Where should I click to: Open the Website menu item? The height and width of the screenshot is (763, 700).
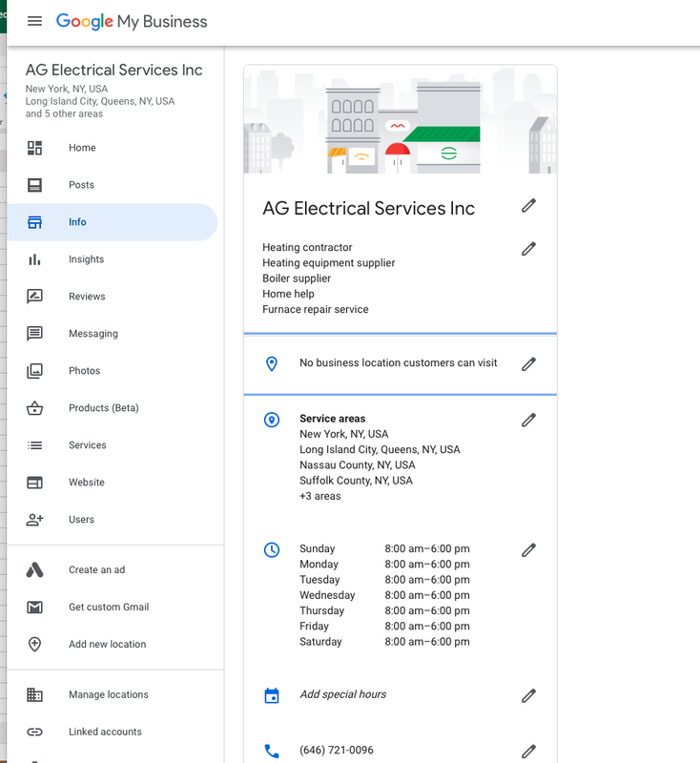[113, 483]
